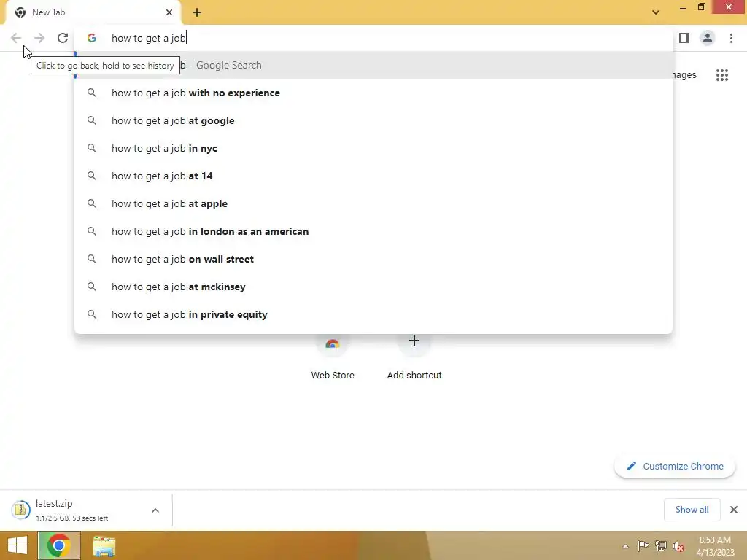Expand latest.zip download options chevron
Image resolution: width=747 pixels, height=560 pixels.
[155, 510]
